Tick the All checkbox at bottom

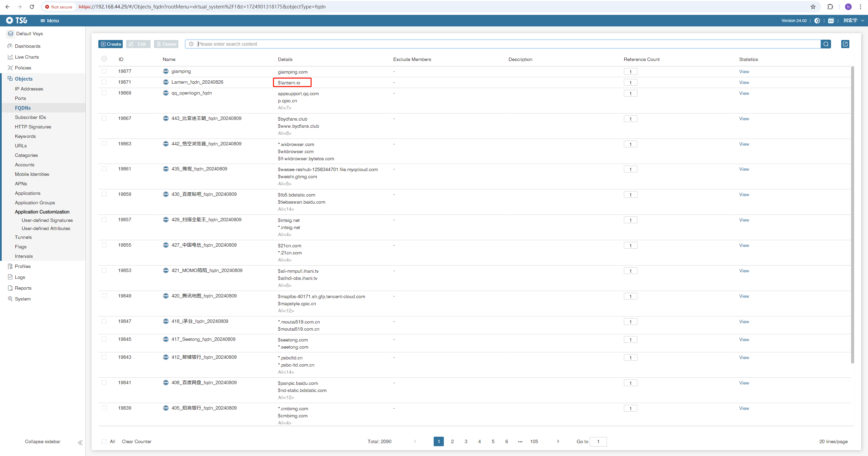104,441
